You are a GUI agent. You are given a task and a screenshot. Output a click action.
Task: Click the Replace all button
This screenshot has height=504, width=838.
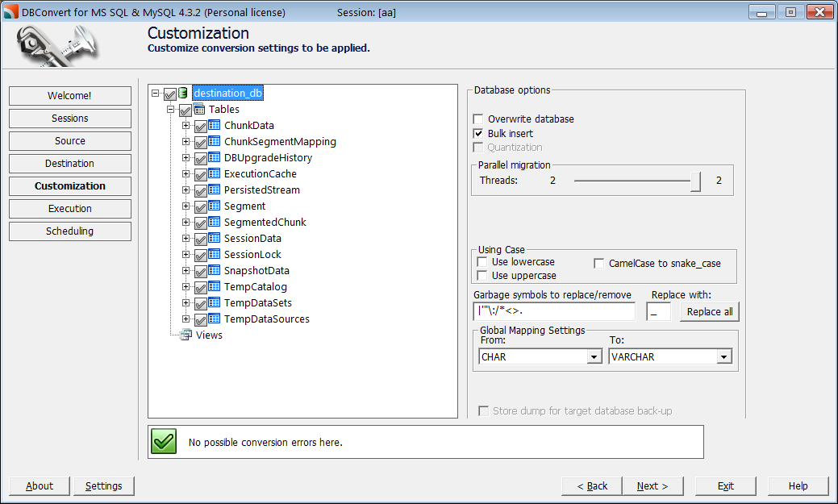(x=708, y=311)
